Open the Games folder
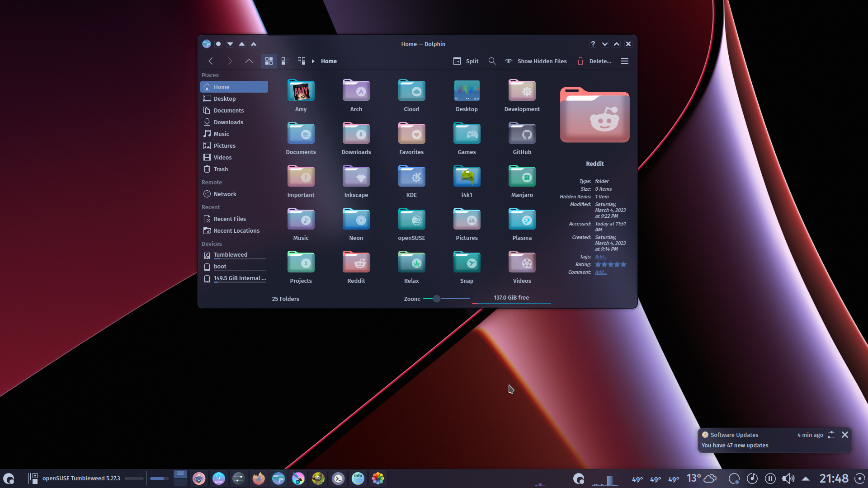This screenshot has width=868, height=488. pos(467,139)
